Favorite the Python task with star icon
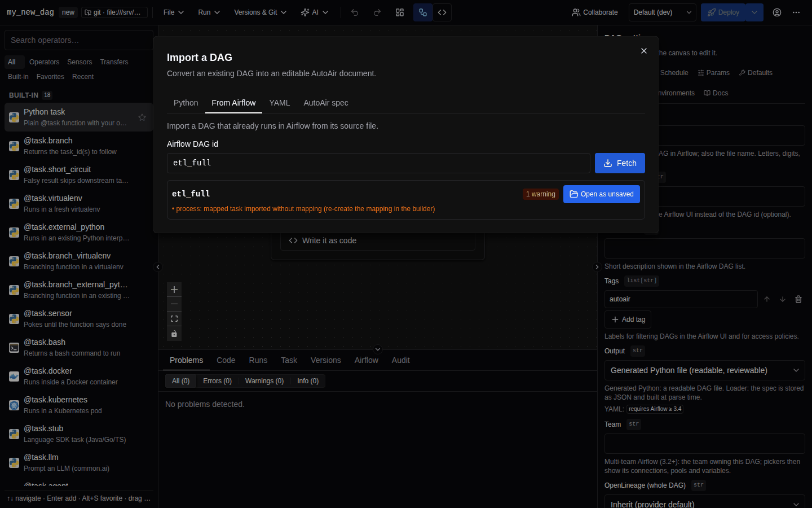This screenshot has width=812, height=508. 142,117
